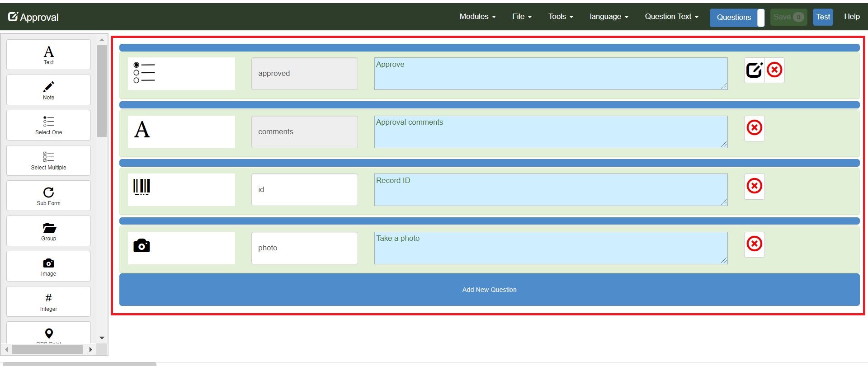The image size is (868, 366).
Task: Select the Note question type
Action: coord(48,90)
